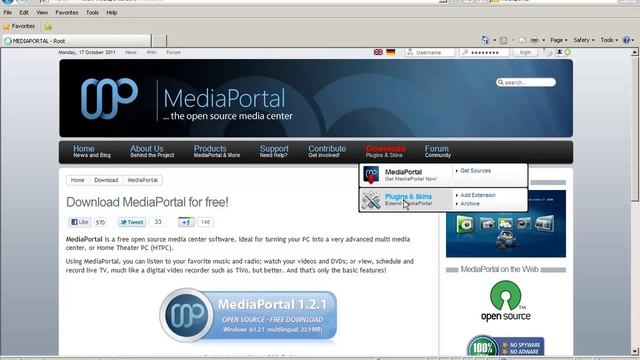Open the View menu
Viewport: 640px width, 360px height.
42,13
